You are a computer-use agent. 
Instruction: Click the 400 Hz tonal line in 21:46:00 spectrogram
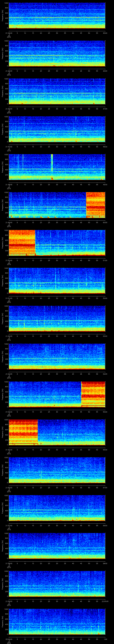[57, 93]
